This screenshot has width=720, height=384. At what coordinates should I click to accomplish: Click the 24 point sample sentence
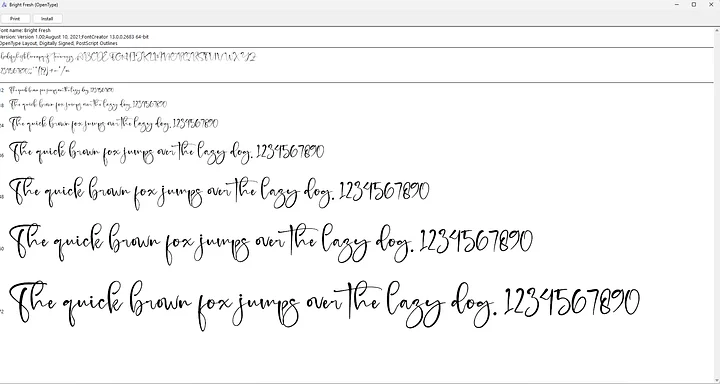click(x=114, y=124)
